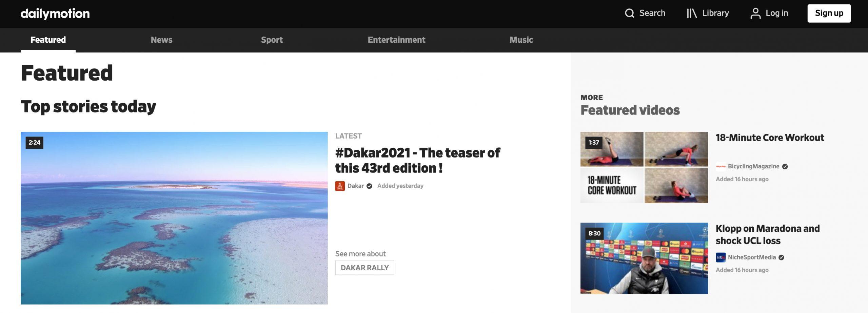Open Klopp on Maradona video title
The height and width of the screenshot is (313, 868).
pos(768,234)
